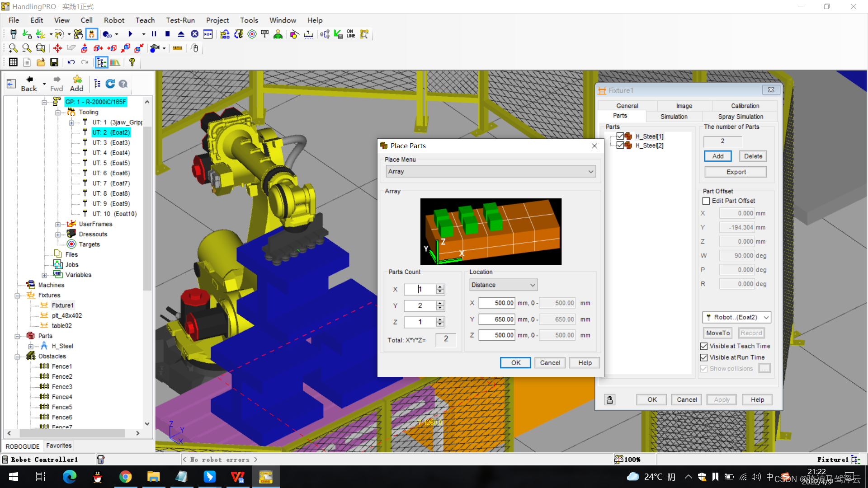
Task: Click the Zoom Window magnifier icon
Action: tap(41, 48)
